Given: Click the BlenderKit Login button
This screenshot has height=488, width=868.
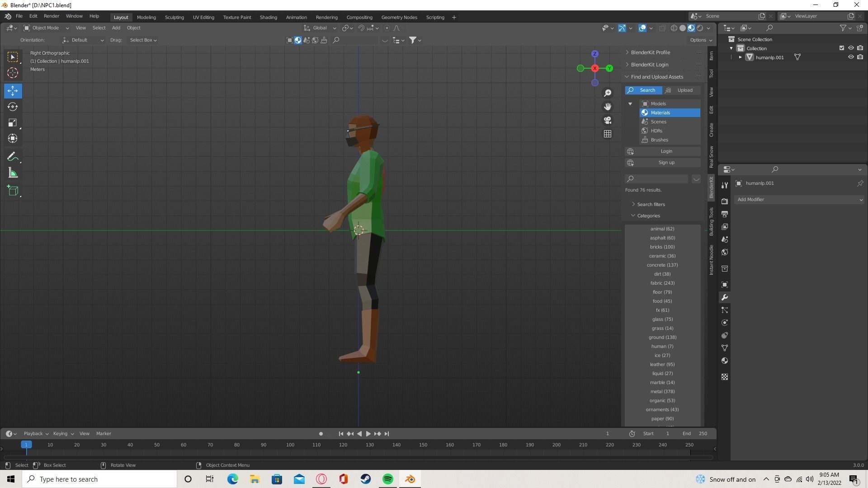Looking at the screenshot, I should (663, 151).
